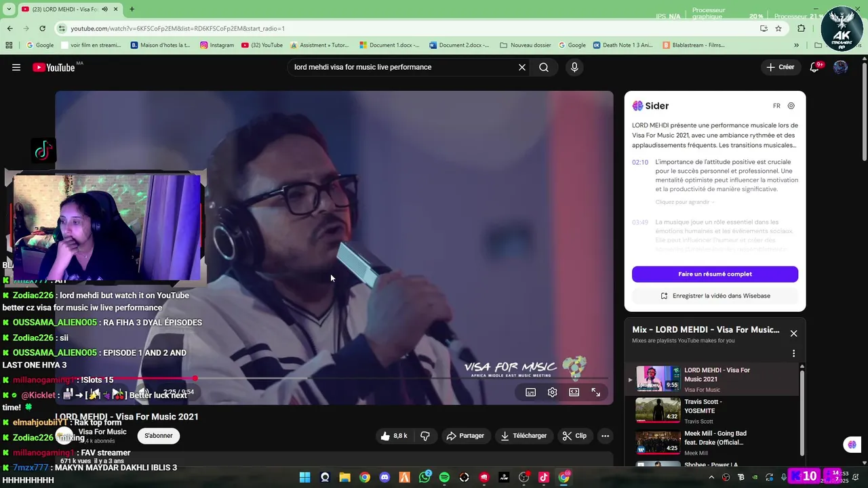Screen dimensions: 868x488
Task: Toggle subtitles on the video player
Action: click(x=531, y=392)
